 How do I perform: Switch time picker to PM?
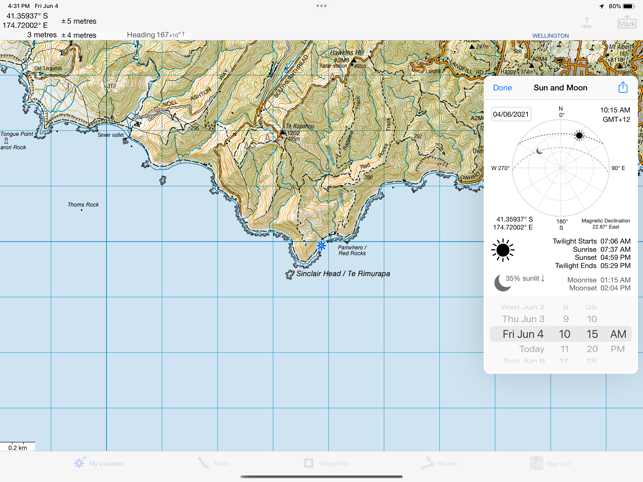click(617, 349)
